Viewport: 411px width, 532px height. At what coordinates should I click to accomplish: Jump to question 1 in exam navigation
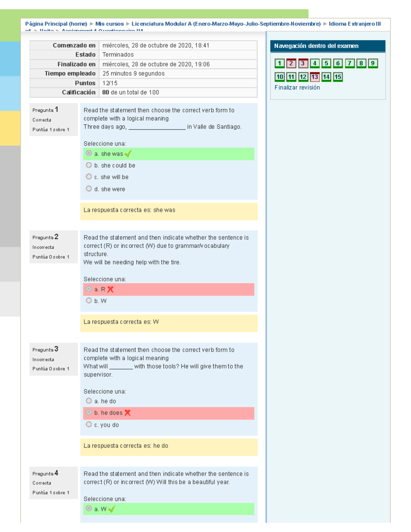click(x=279, y=63)
